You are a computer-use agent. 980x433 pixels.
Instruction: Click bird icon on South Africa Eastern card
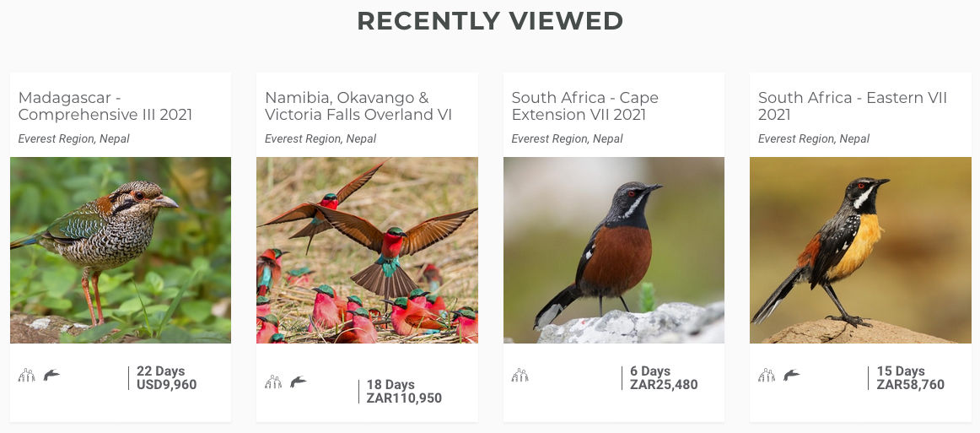791,375
